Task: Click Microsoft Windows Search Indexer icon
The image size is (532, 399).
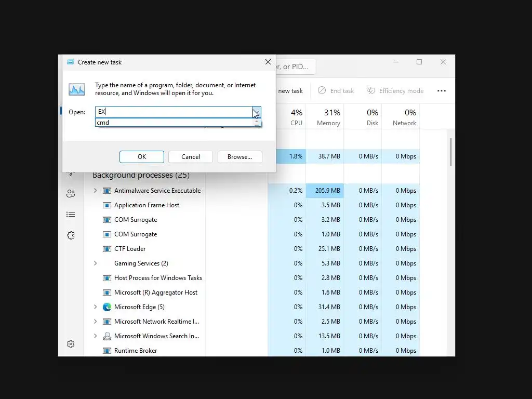Action: click(107, 336)
